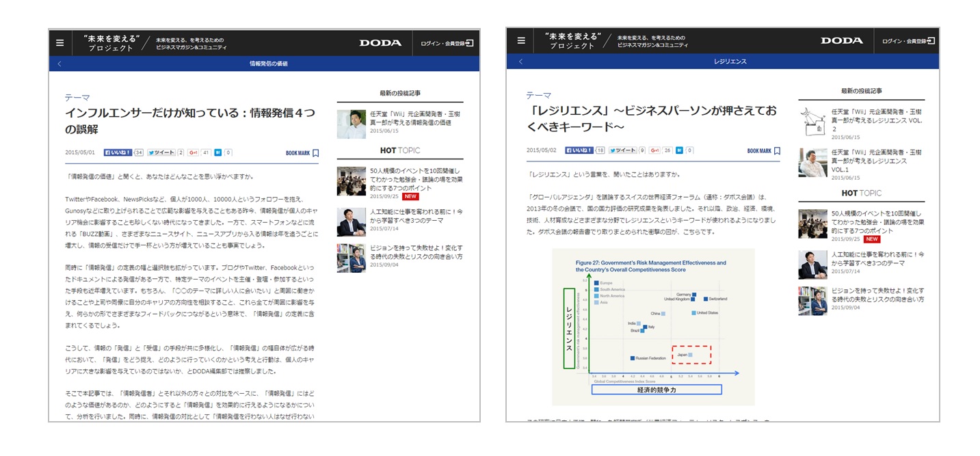Image resolution: width=980 pixels, height=456 pixels.
Task: Toggle BOOK MARK on the レジリエンス article
Action: point(763,151)
